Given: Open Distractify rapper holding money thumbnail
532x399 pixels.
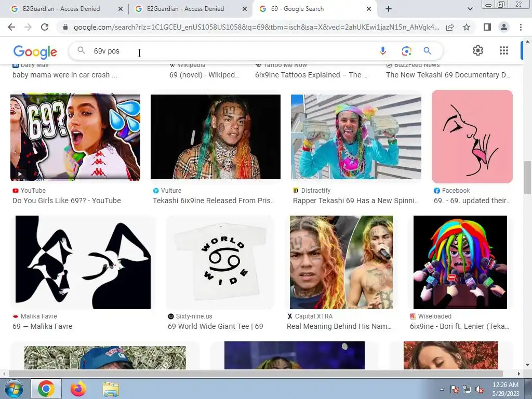Looking at the screenshot, I should click(356, 137).
